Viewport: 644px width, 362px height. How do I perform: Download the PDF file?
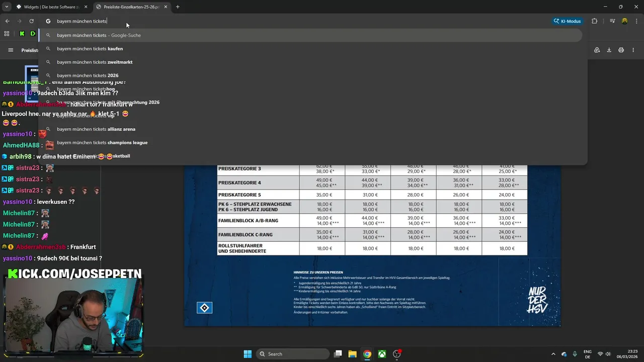609,50
